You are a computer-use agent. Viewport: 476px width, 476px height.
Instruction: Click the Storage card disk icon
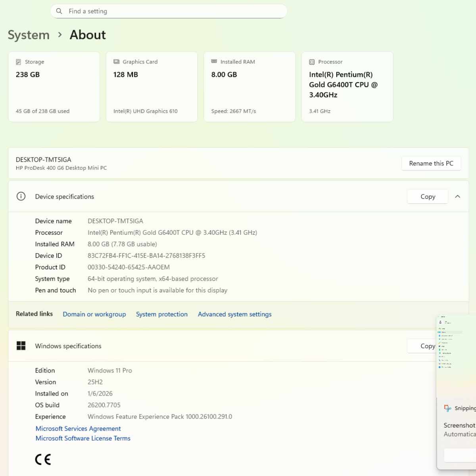tap(18, 62)
